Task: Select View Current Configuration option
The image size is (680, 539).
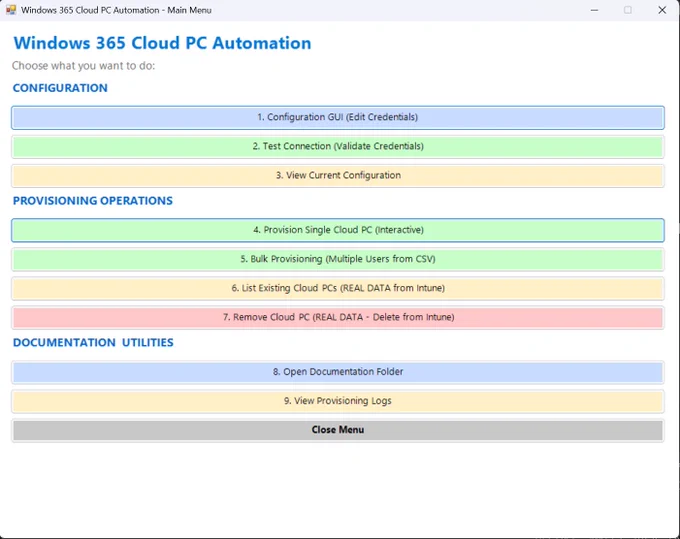Action: 338,176
